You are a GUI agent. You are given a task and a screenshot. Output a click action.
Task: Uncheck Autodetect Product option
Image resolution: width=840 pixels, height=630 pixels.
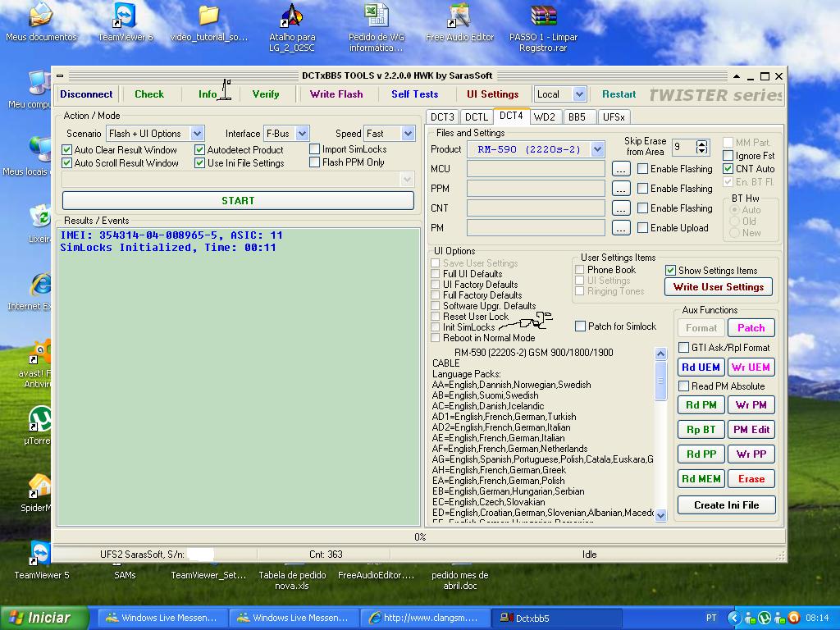click(200, 150)
